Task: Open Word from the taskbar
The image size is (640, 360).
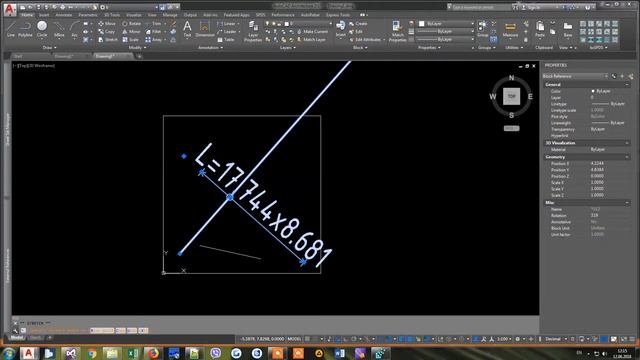Action: point(339,353)
